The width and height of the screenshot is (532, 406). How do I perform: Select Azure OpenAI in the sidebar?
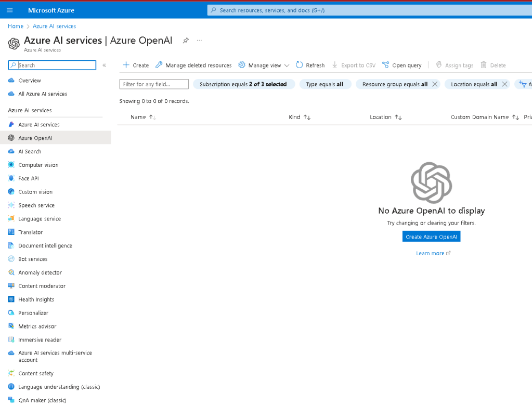55,138
